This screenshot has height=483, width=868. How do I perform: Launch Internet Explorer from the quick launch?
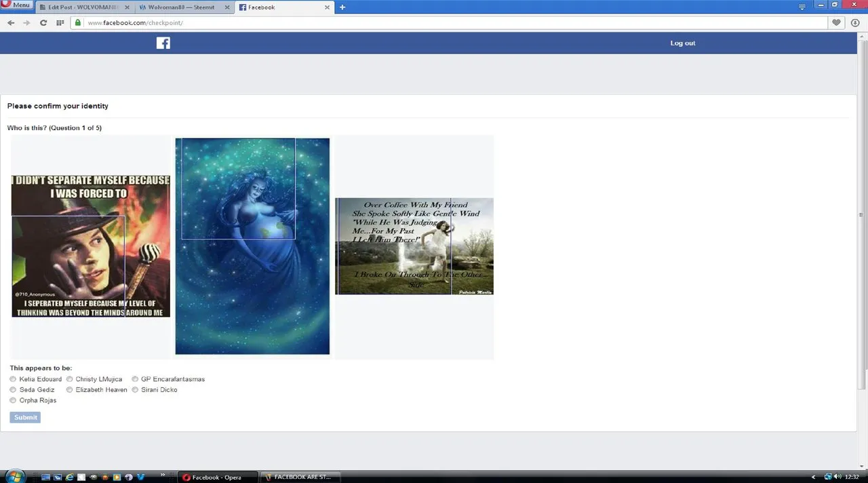[69, 477]
